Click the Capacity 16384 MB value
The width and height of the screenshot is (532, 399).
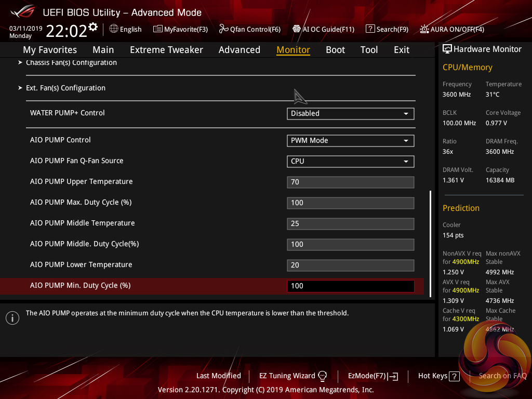(x=500, y=180)
